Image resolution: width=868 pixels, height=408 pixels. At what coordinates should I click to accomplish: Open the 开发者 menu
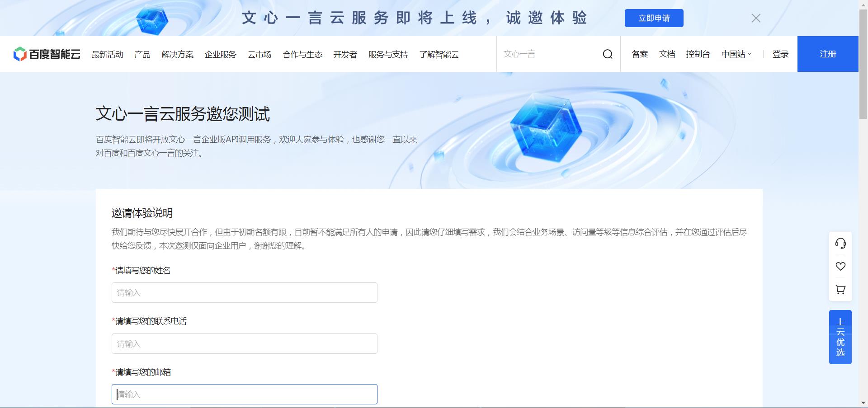point(345,54)
